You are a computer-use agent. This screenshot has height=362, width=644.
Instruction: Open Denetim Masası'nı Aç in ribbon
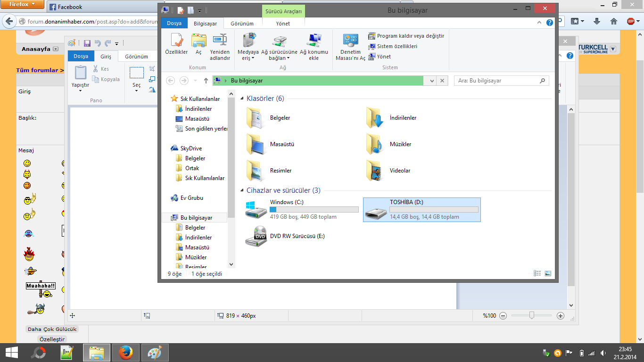coord(350,47)
